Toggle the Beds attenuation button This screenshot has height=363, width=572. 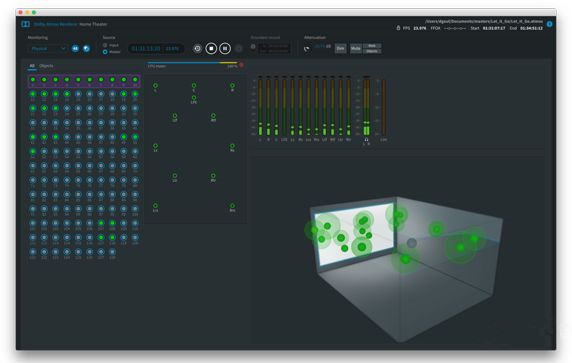(372, 46)
